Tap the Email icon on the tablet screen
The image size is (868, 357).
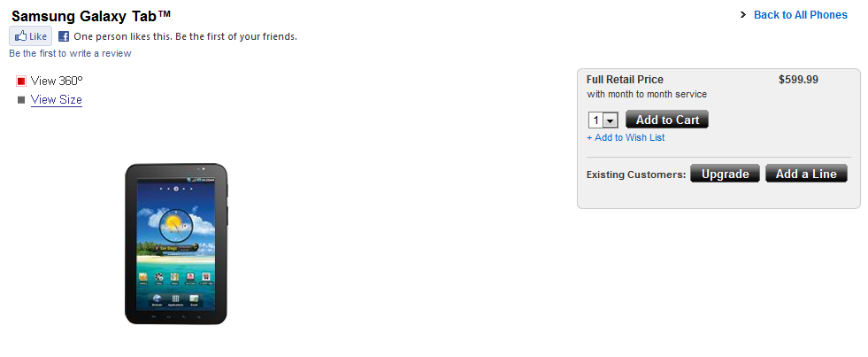point(196,299)
